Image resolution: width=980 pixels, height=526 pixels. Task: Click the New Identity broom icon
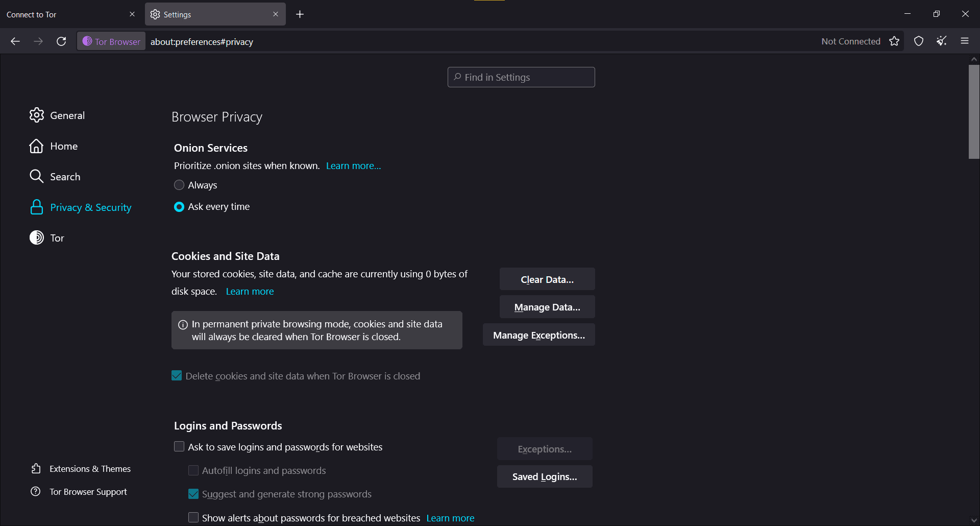click(942, 41)
